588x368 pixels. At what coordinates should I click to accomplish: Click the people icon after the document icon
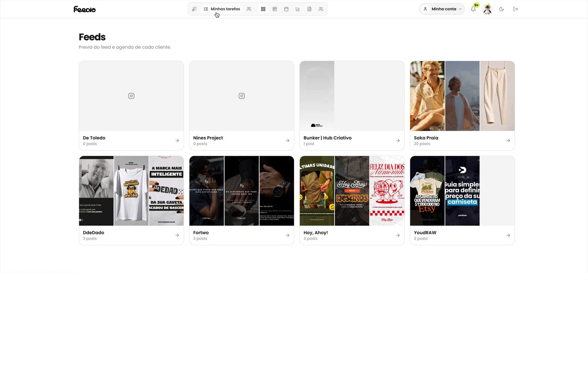[321, 9]
